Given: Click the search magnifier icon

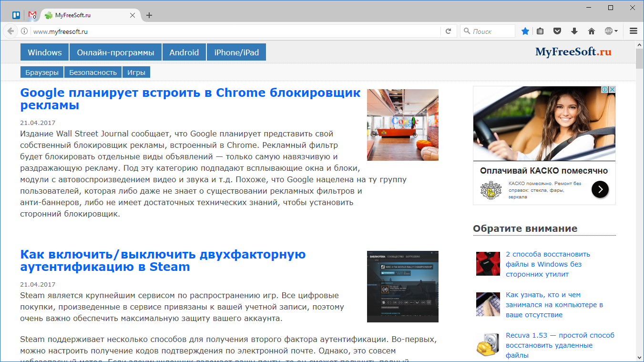Looking at the screenshot, I should [466, 31].
